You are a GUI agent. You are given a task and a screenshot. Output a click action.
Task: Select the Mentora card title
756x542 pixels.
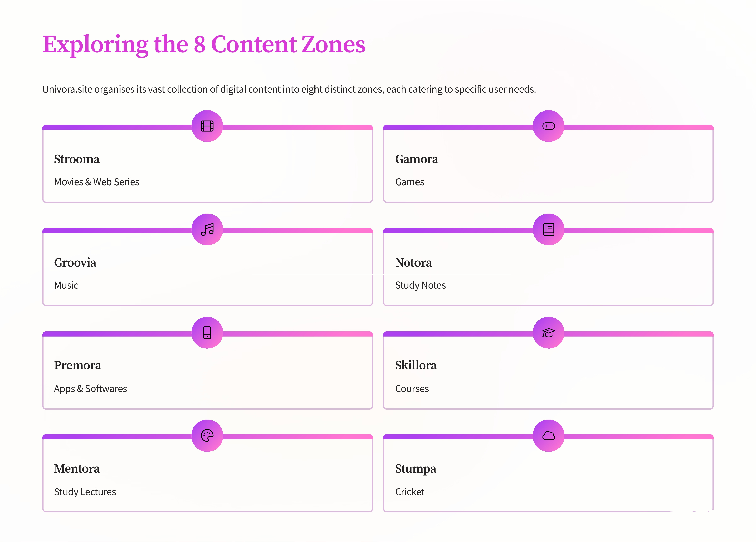pos(77,469)
